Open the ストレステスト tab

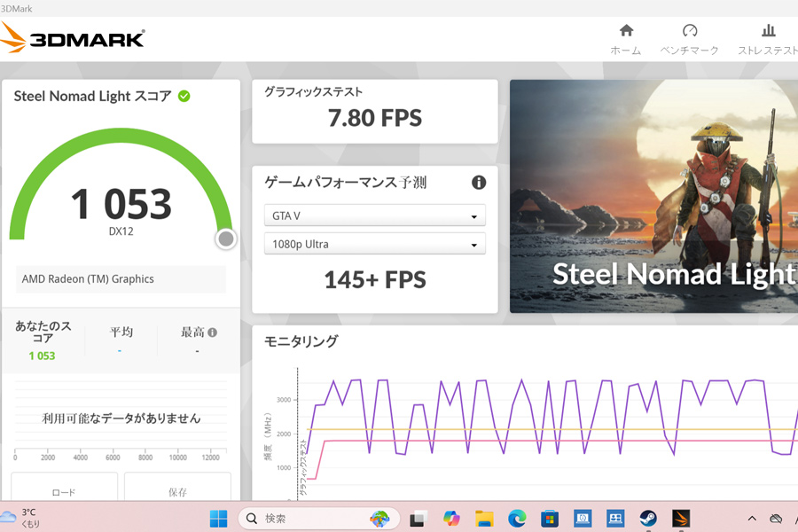tap(768, 40)
